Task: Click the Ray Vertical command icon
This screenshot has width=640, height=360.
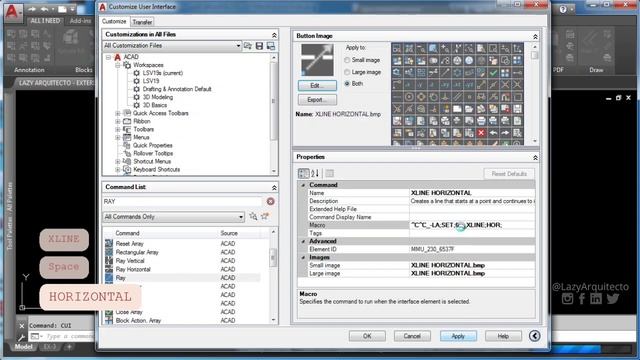Action: 109,260
